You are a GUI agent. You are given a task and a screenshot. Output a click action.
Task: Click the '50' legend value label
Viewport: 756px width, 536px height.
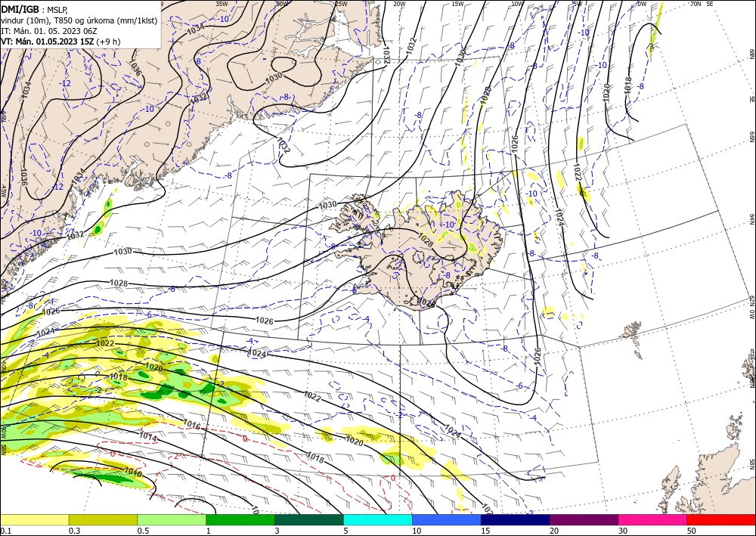click(x=692, y=531)
